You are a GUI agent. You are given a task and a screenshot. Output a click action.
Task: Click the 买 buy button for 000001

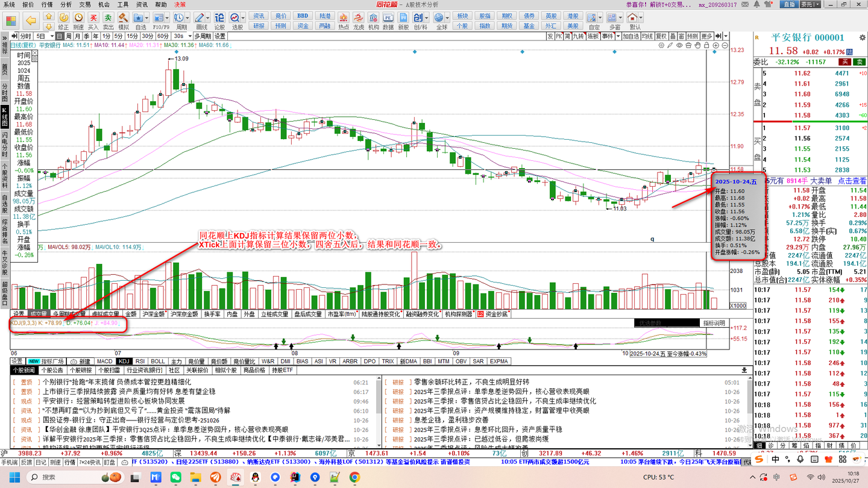(845, 61)
